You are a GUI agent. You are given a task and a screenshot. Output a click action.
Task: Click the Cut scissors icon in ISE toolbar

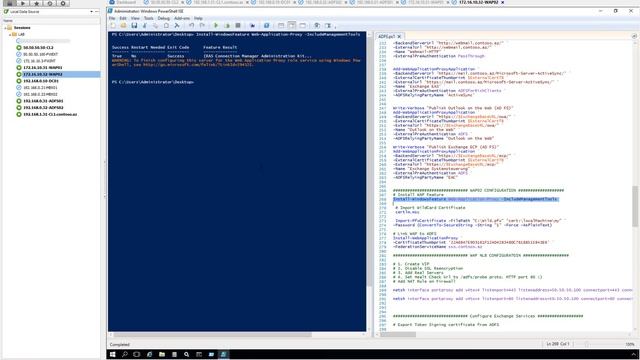point(144,25)
